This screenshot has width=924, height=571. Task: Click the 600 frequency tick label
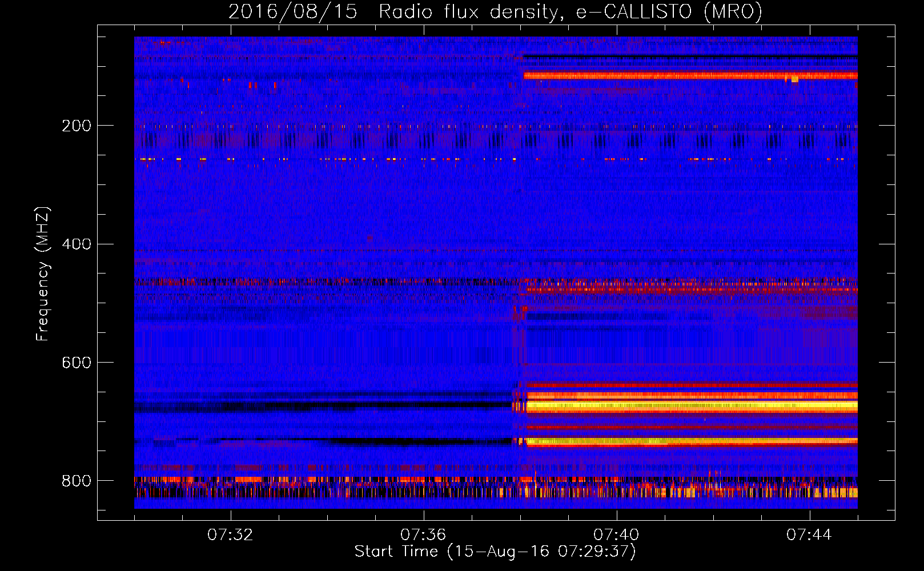[x=77, y=363]
